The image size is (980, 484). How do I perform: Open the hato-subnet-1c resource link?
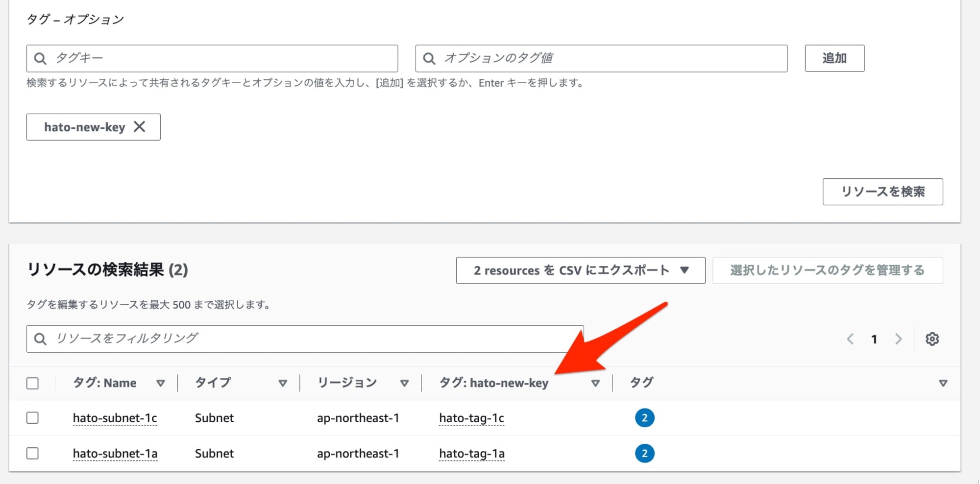[115, 418]
